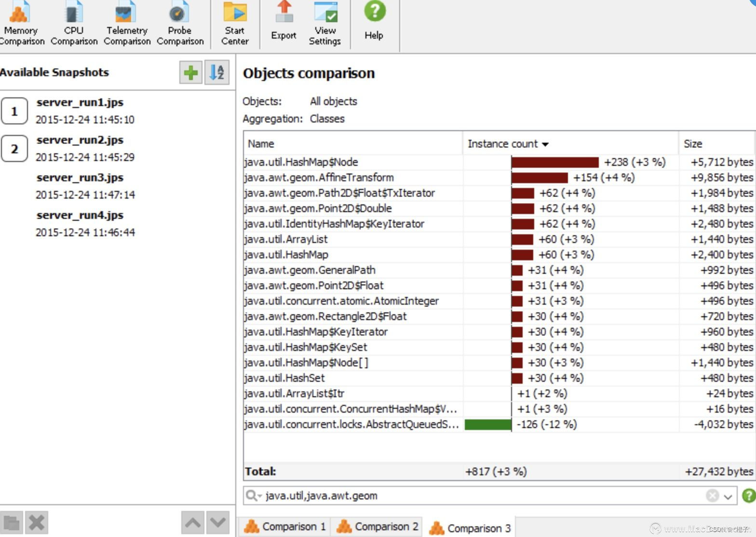Select the java.util.ArrayList$Itr row

499,393
